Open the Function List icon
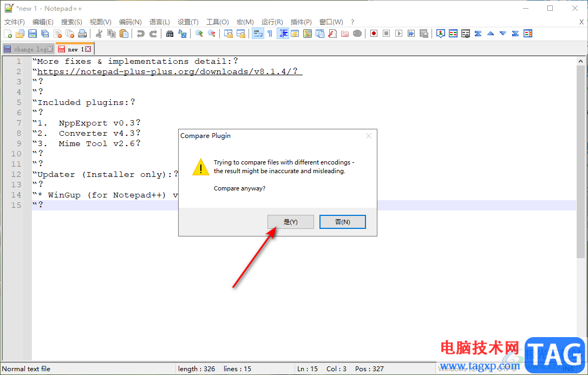Image resolution: width=588 pixels, height=375 pixels. tap(332, 34)
